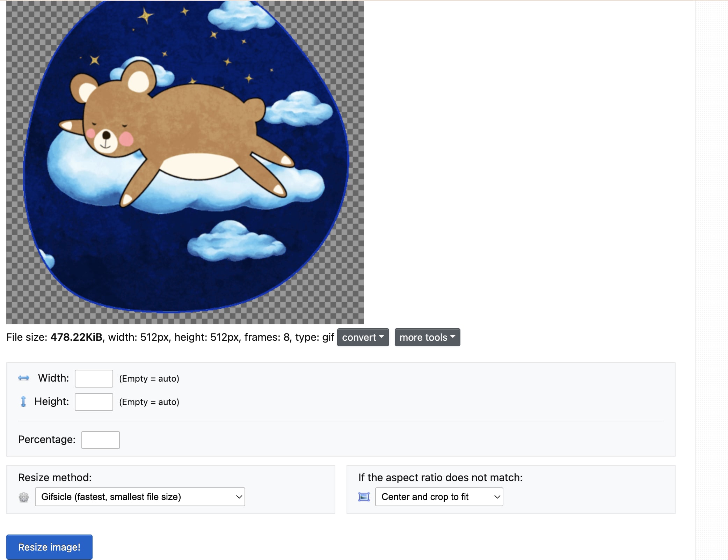Click the aspect ratio crop icon
The width and height of the screenshot is (728, 560).
click(364, 497)
